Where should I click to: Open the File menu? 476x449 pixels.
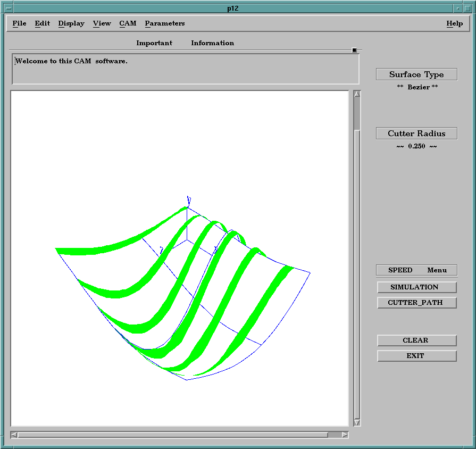19,23
